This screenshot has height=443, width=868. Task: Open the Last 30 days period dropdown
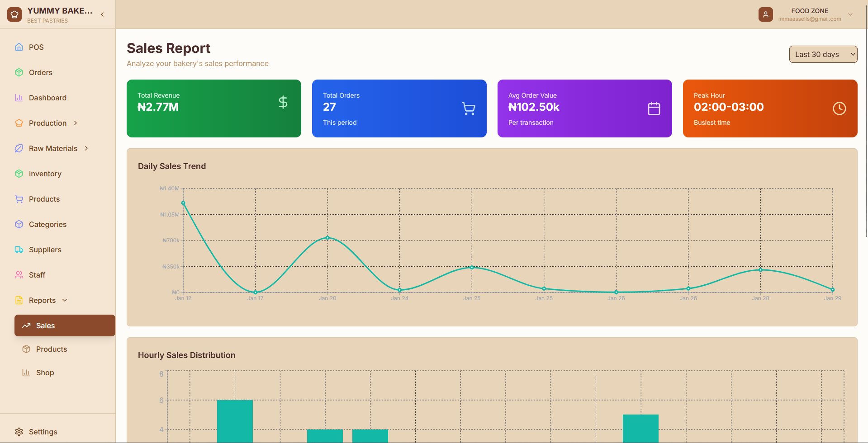(823, 54)
